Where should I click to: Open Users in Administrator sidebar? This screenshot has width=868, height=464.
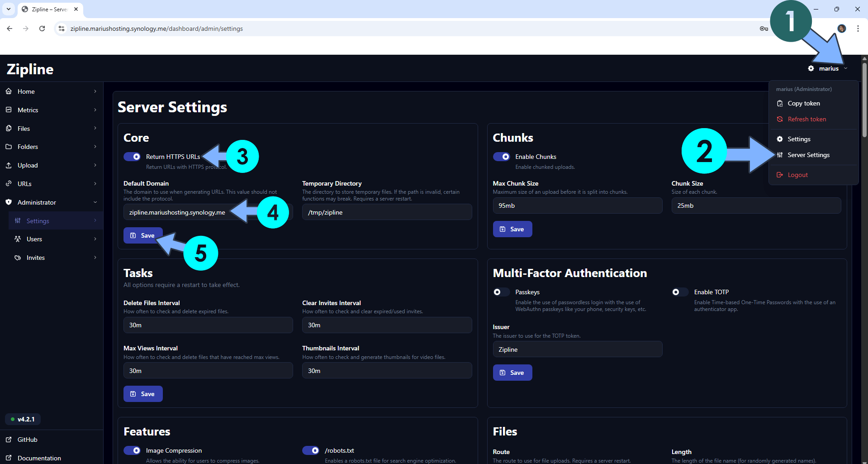(56, 239)
